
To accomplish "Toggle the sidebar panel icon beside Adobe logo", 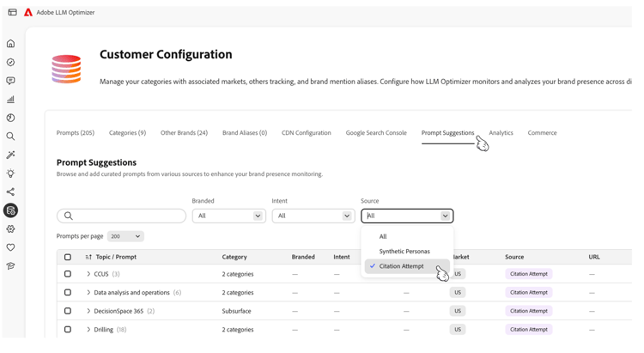I will [x=12, y=12].
